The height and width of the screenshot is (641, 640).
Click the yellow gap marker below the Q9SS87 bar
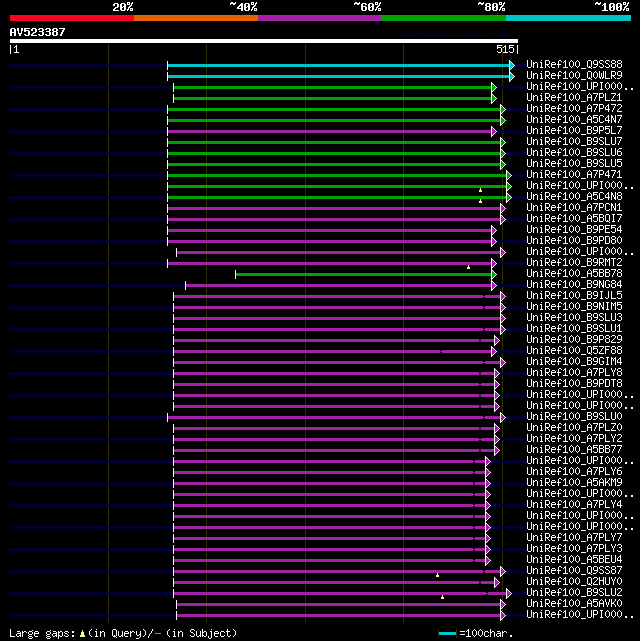pos(437,575)
